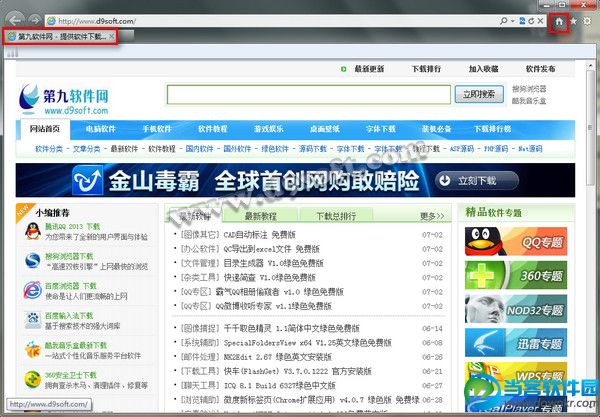The height and width of the screenshot is (417, 600).
Task: Click the browser Home icon
Action: [x=559, y=21]
